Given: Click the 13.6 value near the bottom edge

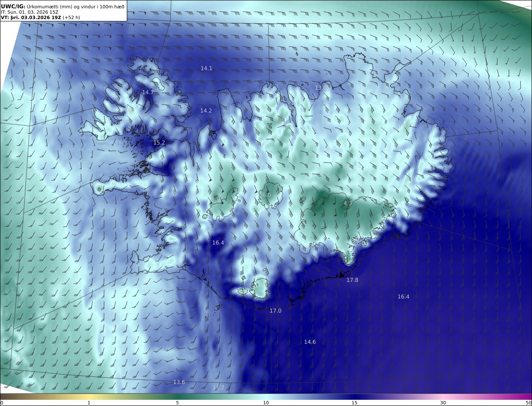Looking at the screenshot, I should 179,382.
